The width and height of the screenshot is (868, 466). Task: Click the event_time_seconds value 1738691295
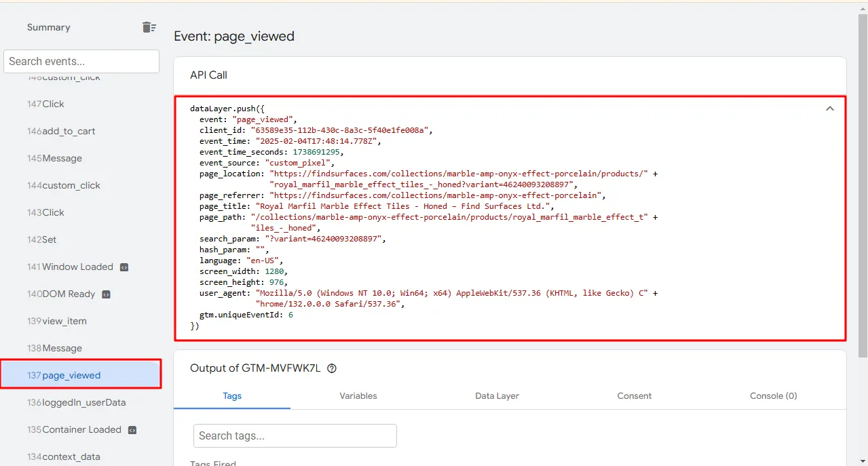pyautogui.click(x=316, y=152)
